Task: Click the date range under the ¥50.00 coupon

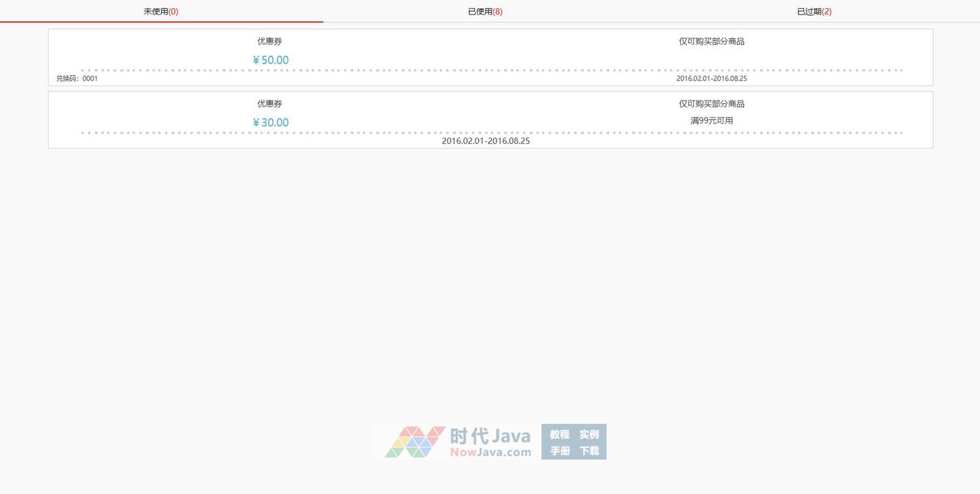Action: (712, 78)
